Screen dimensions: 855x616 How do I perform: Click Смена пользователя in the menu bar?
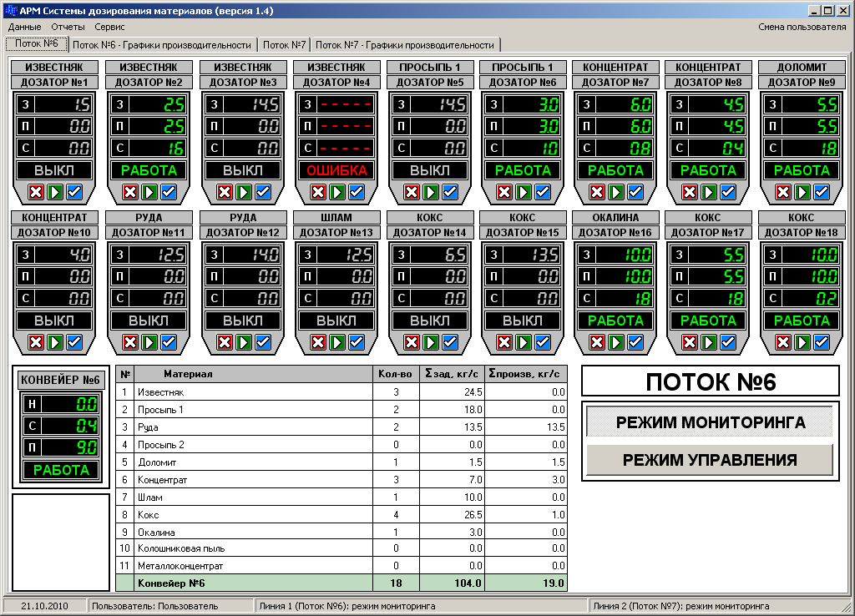tap(802, 27)
